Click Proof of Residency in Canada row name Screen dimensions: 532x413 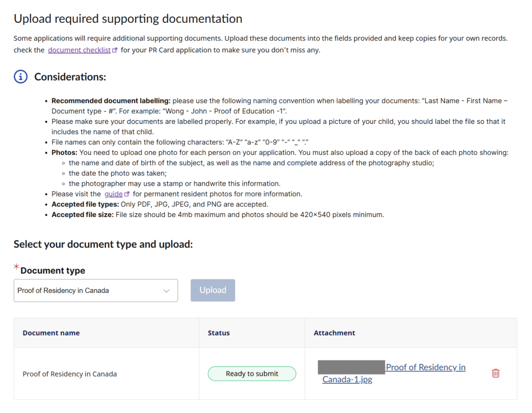point(70,374)
